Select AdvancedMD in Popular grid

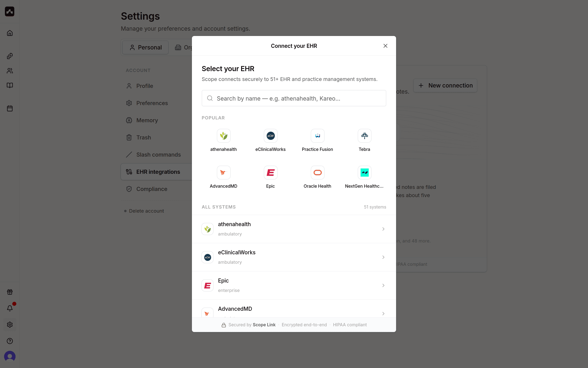pyautogui.click(x=224, y=177)
